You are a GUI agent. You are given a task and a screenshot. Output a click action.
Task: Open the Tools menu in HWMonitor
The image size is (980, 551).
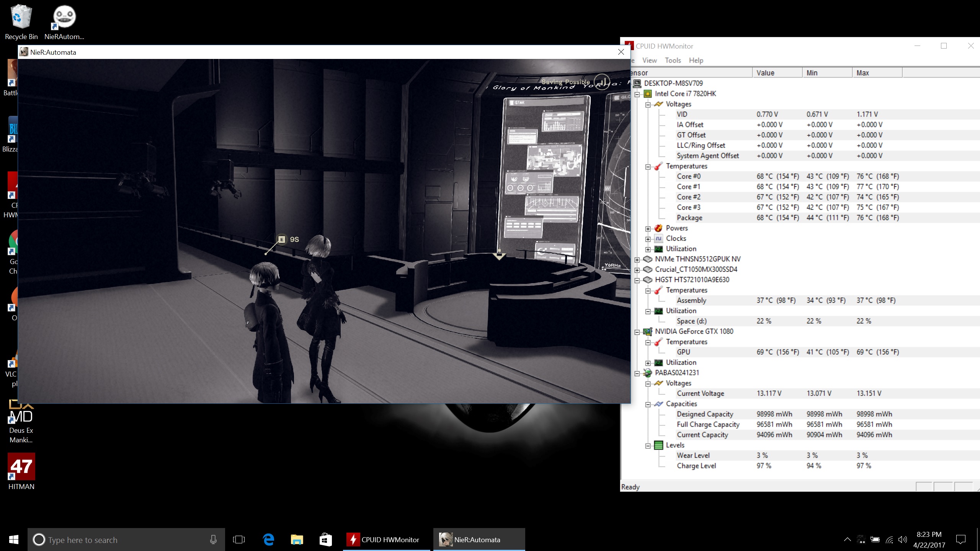coord(673,60)
